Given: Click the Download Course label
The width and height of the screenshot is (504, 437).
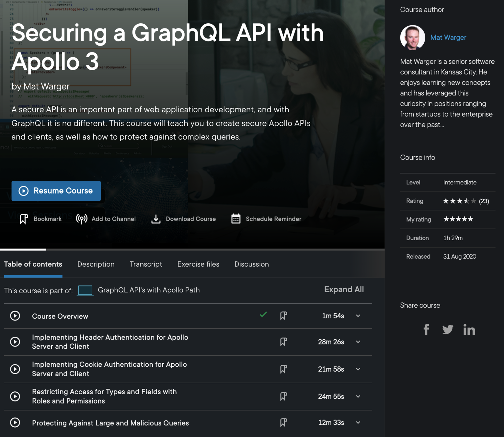Looking at the screenshot, I should [191, 219].
